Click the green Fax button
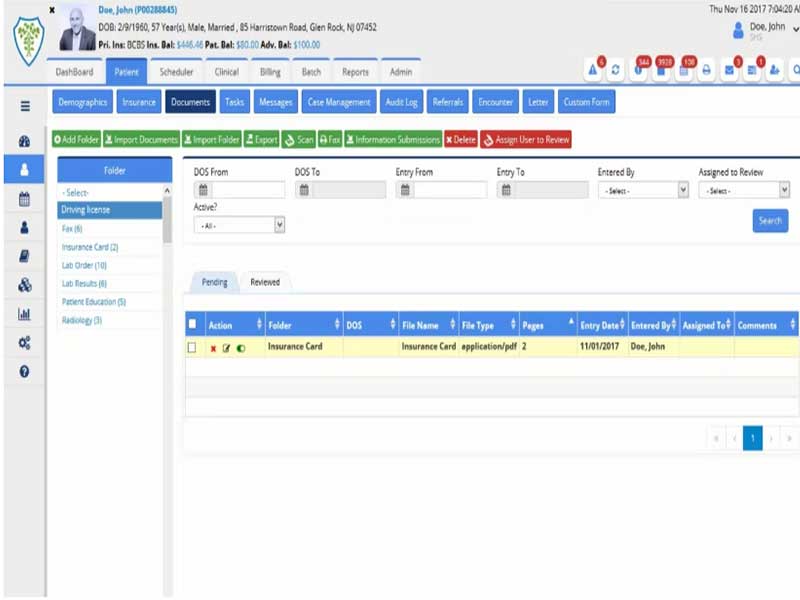The image size is (800, 600). coord(330,139)
